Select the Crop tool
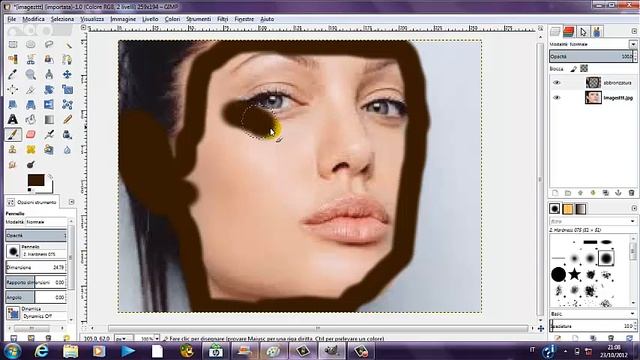 tap(31, 89)
